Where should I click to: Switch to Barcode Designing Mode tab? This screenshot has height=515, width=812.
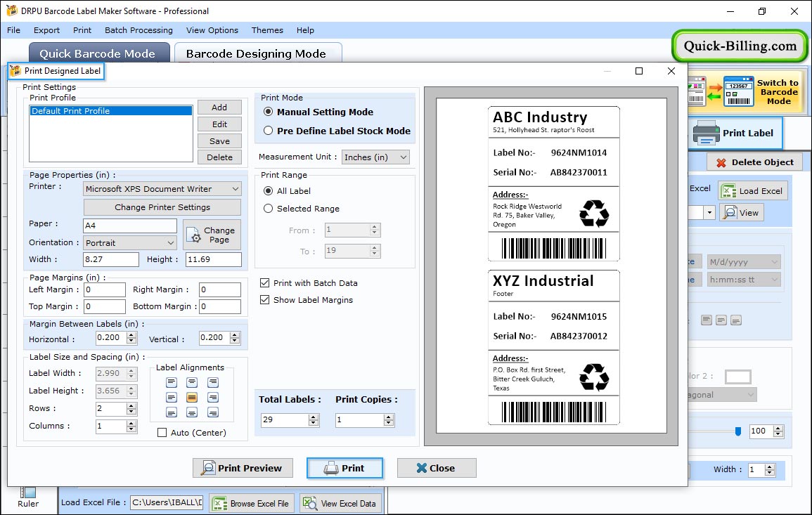(258, 53)
